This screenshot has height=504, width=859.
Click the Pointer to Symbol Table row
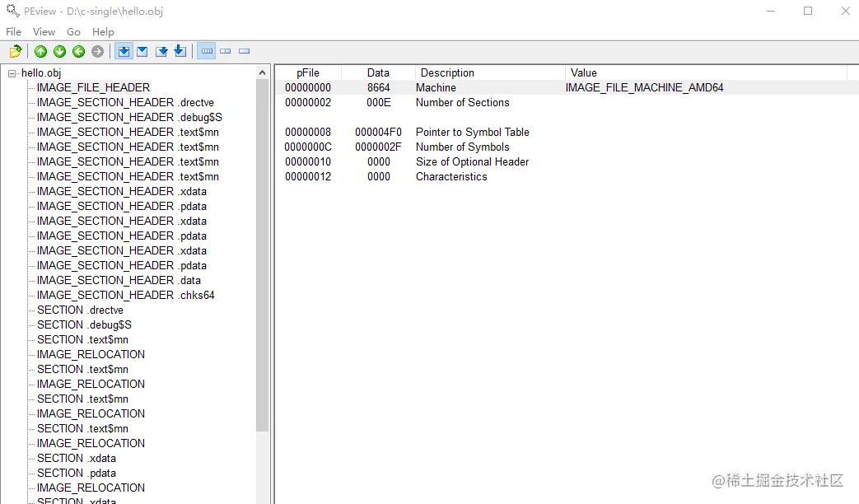click(x=567, y=132)
